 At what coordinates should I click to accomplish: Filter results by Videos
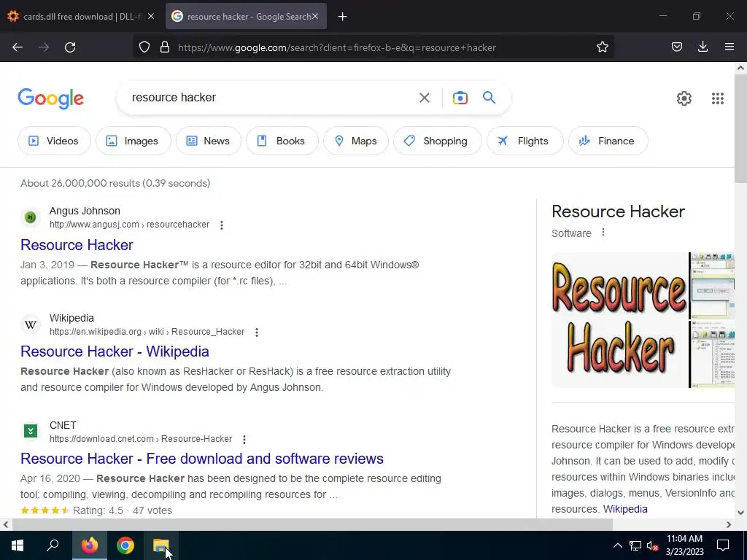(54, 141)
